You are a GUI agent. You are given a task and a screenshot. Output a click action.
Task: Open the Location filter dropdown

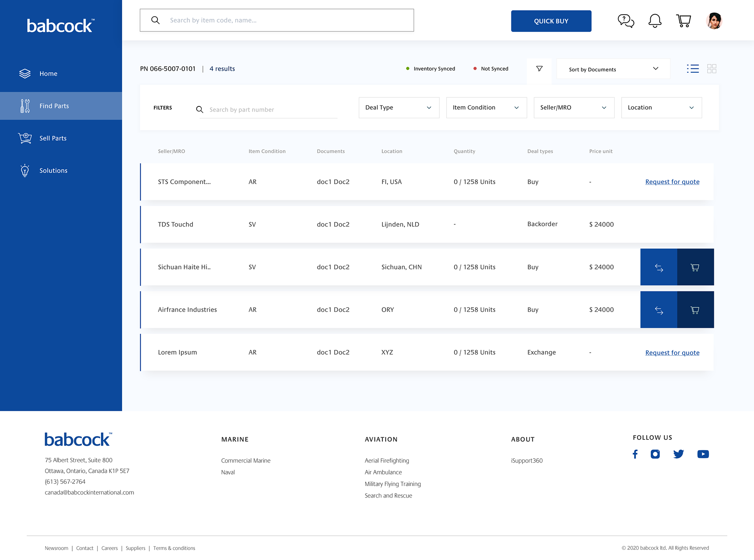click(x=661, y=108)
